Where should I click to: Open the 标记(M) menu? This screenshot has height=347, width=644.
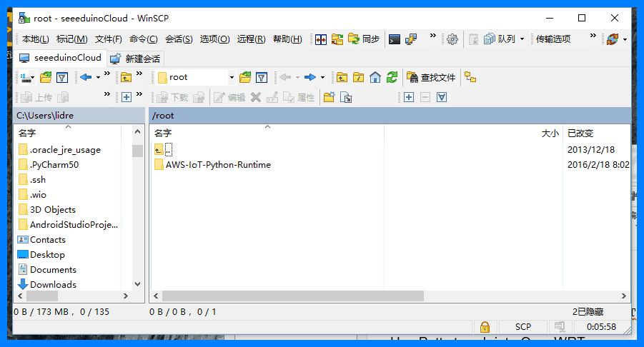[x=72, y=39]
